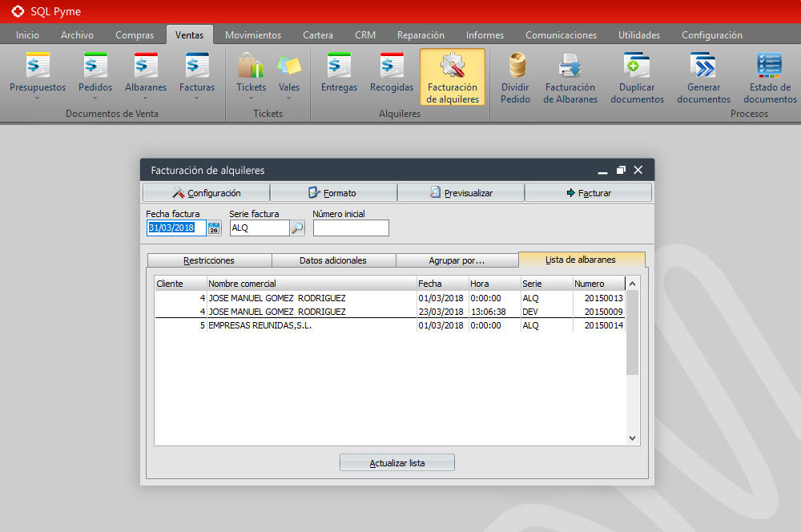Click the Facturar button

588,193
